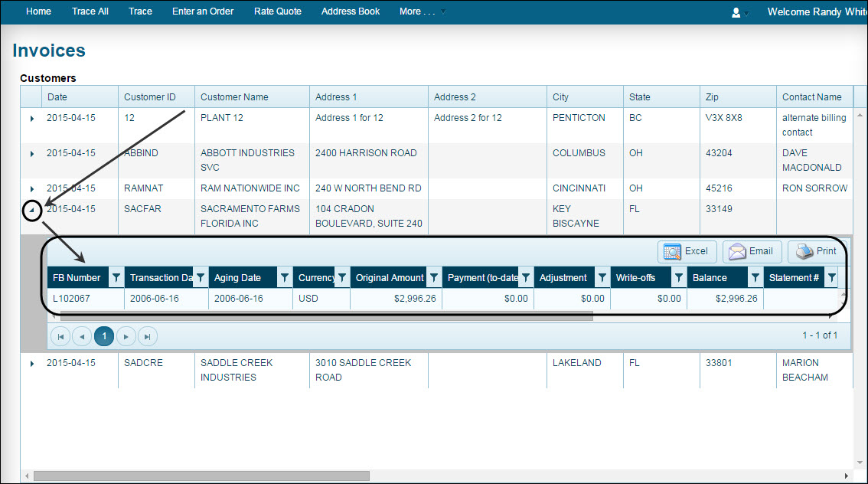Click the page bottom horizontal scrollbar
This screenshot has height=484, width=868.
click(201, 476)
